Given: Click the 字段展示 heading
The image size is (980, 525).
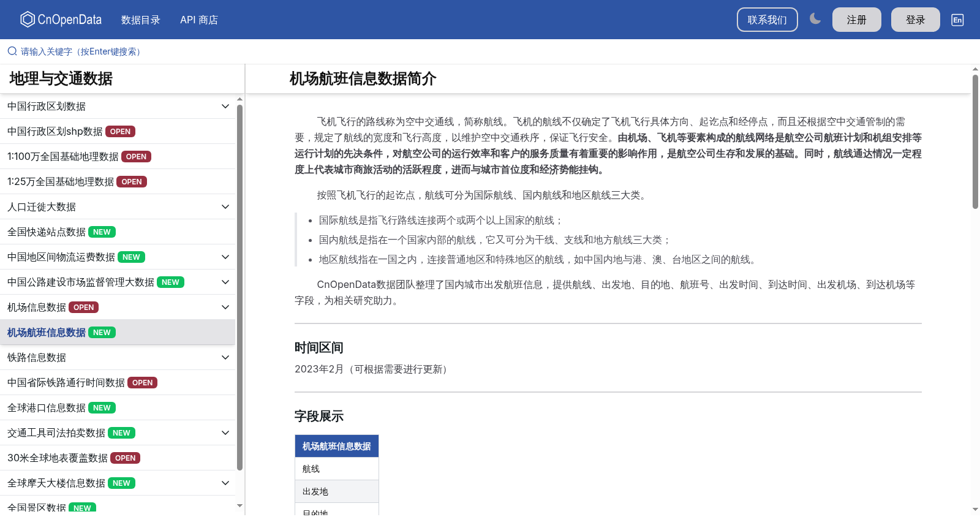Looking at the screenshot, I should (x=319, y=416).
